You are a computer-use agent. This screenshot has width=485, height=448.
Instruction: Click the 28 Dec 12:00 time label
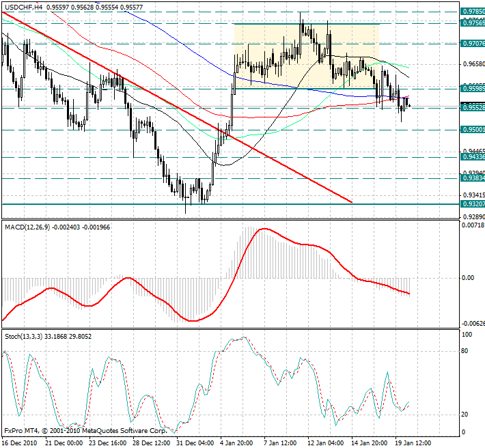[x=152, y=443]
